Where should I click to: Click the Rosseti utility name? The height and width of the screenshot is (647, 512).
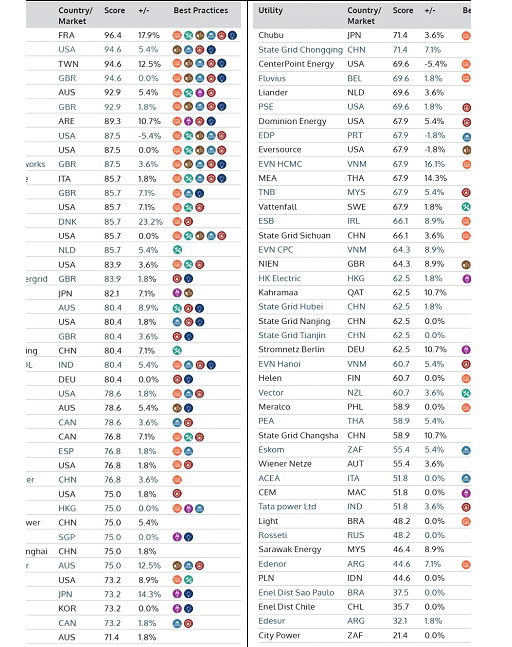[x=273, y=536]
